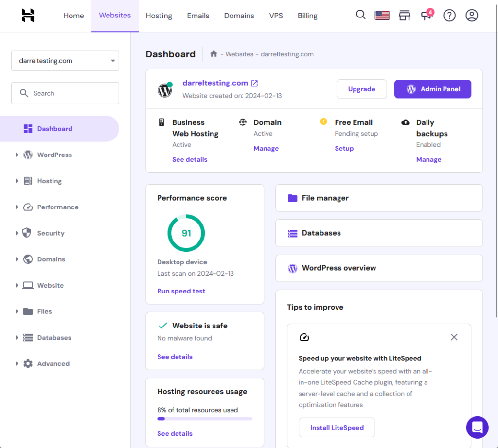Open the VPS tab
Screen dimensions: 498x448
(276, 16)
